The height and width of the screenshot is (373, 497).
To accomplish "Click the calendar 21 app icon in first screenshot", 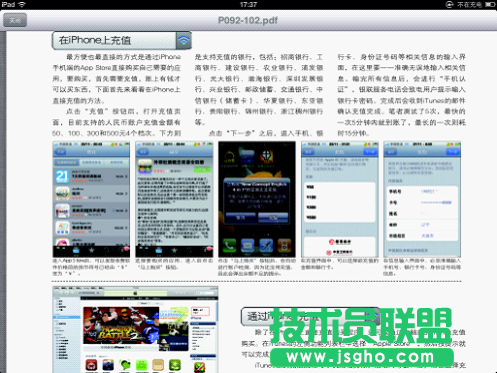I will coord(62,176).
